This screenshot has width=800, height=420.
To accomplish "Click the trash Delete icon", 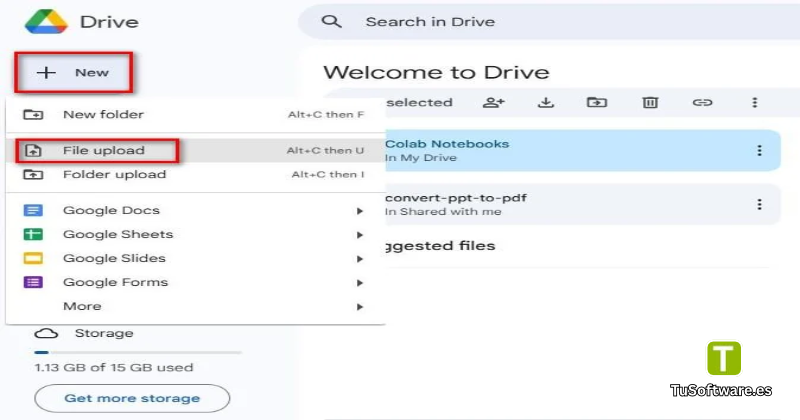I will point(650,103).
